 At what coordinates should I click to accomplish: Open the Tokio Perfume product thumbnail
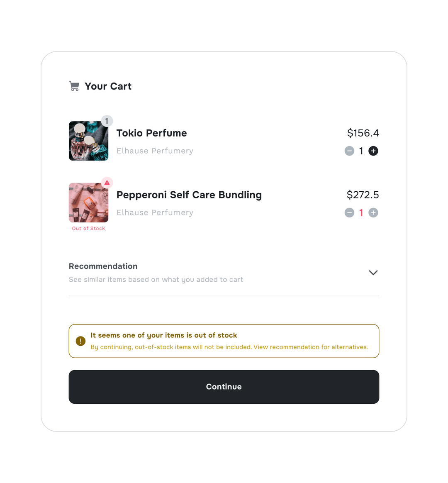(88, 141)
